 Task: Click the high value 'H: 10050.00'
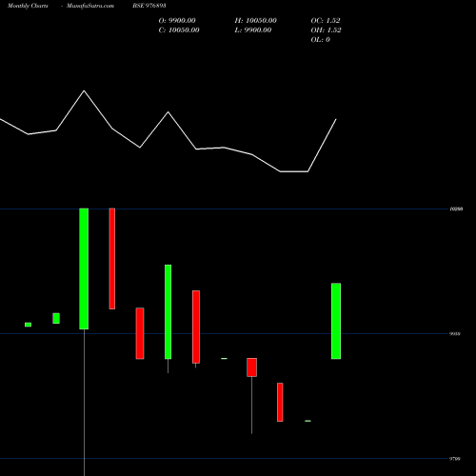click(256, 21)
